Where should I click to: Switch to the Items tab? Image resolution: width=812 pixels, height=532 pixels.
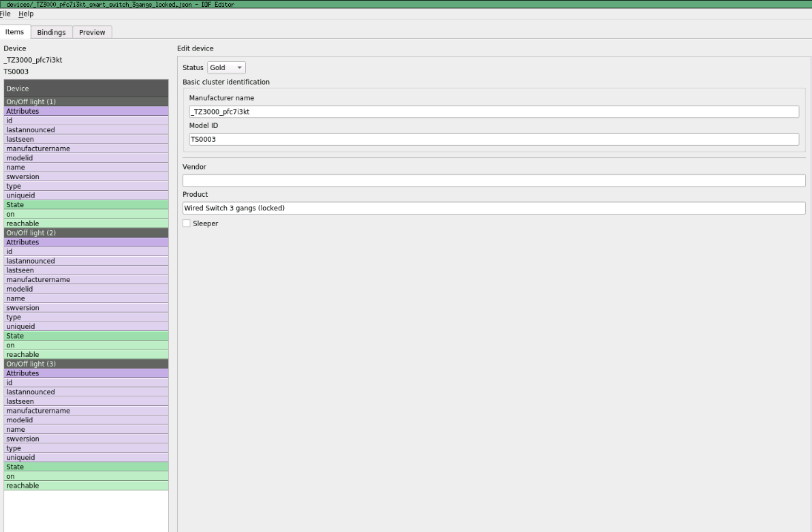(x=14, y=32)
